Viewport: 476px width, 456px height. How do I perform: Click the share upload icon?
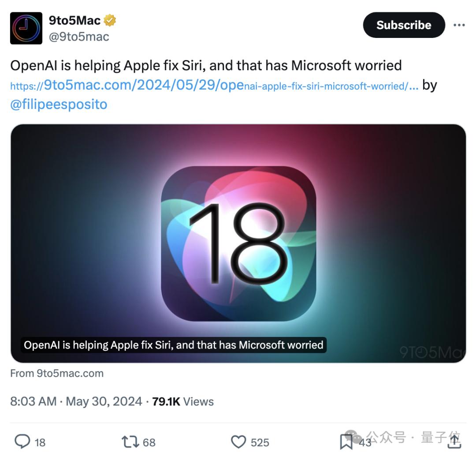(454, 442)
